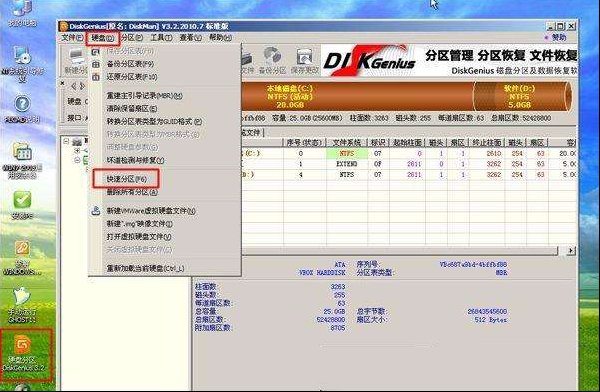Choose 删除所有分区 menu entry
This screenshot has width=600, height=392.
click(x=132, y=192)
